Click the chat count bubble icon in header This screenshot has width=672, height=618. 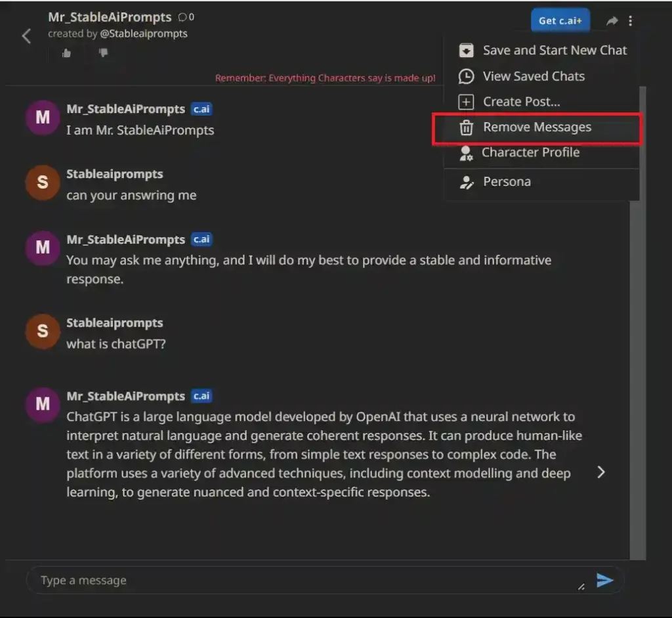click(182, 17)
